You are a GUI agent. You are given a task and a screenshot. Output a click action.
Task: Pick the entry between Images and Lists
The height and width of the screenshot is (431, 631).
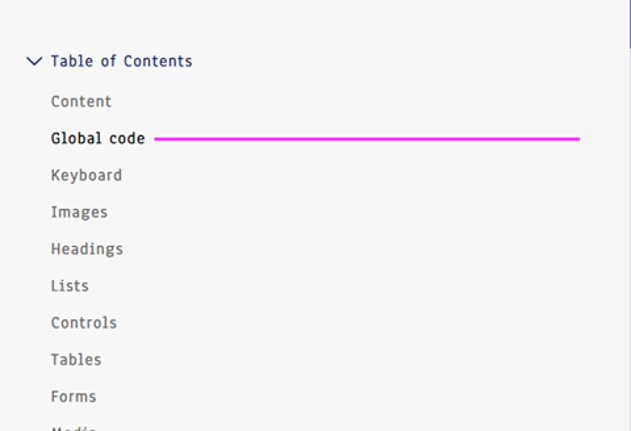pos(87,249)
